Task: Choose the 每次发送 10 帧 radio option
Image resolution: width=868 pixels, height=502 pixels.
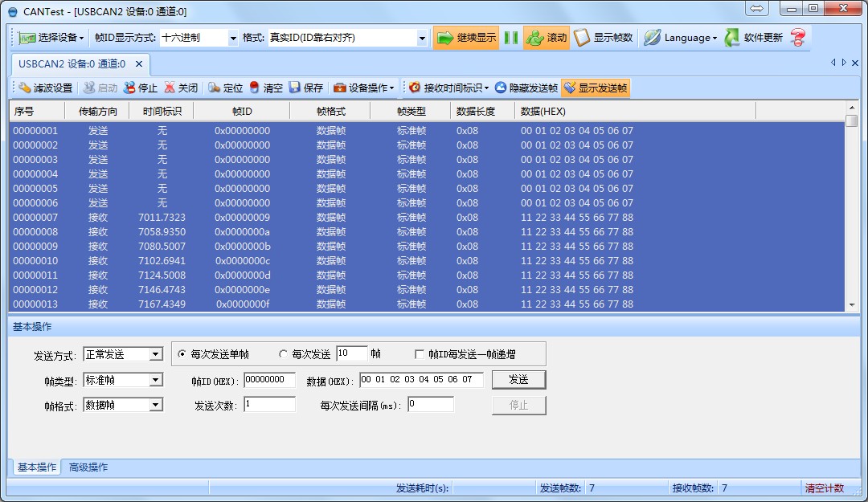Action: tap(284, 353)
